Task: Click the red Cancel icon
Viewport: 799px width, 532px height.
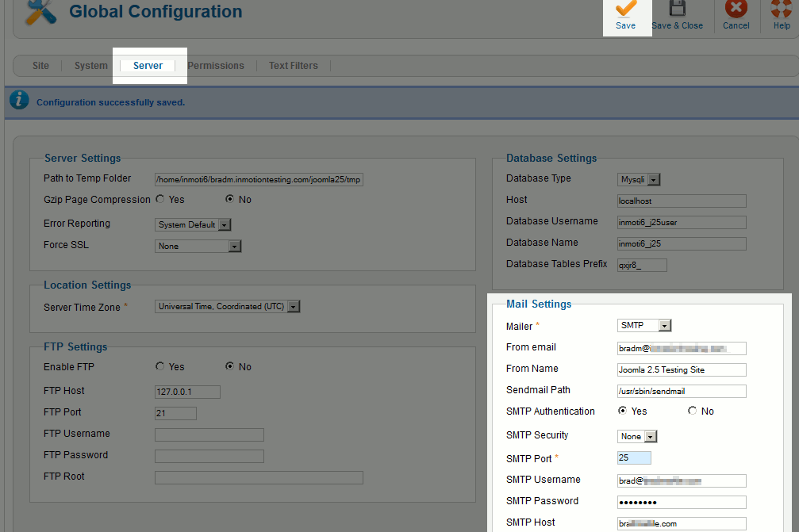Action: [736, 10]
